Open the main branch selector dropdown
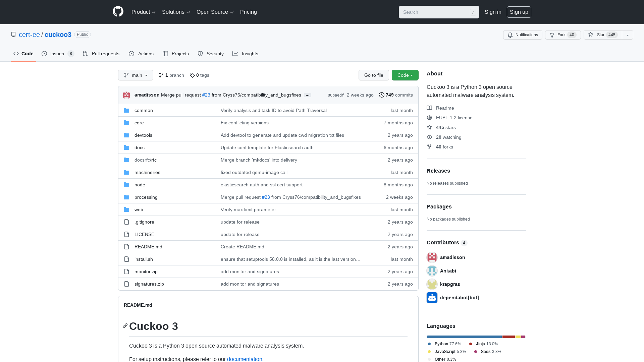This screenshot has width=644, height=362. click(x=136, y=75)
